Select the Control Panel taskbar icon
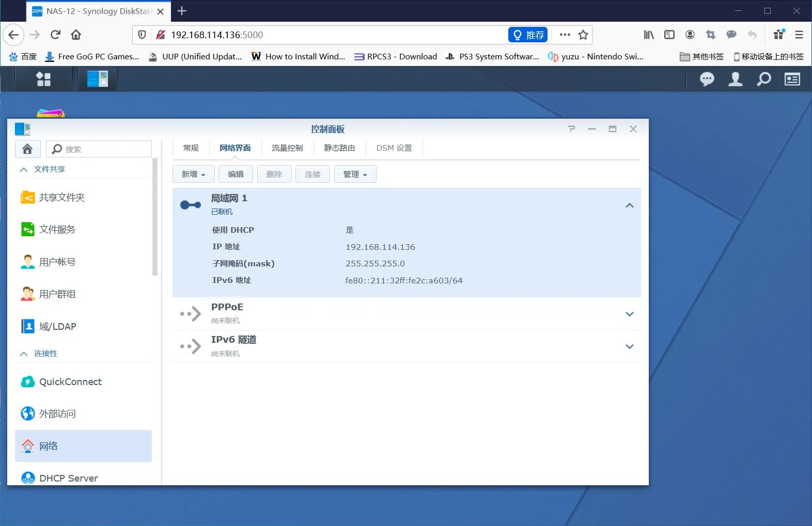Screen dimensions: 812x526 (98, 79)
